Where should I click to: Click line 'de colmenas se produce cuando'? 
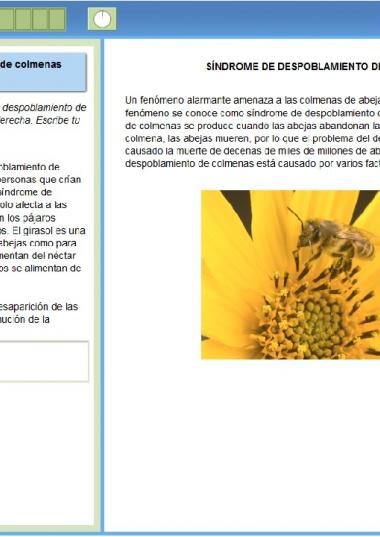click(252, 126)
